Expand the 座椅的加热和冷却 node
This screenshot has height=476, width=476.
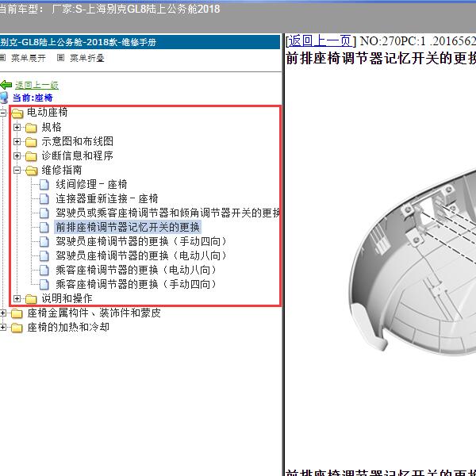tap(2, 327)
